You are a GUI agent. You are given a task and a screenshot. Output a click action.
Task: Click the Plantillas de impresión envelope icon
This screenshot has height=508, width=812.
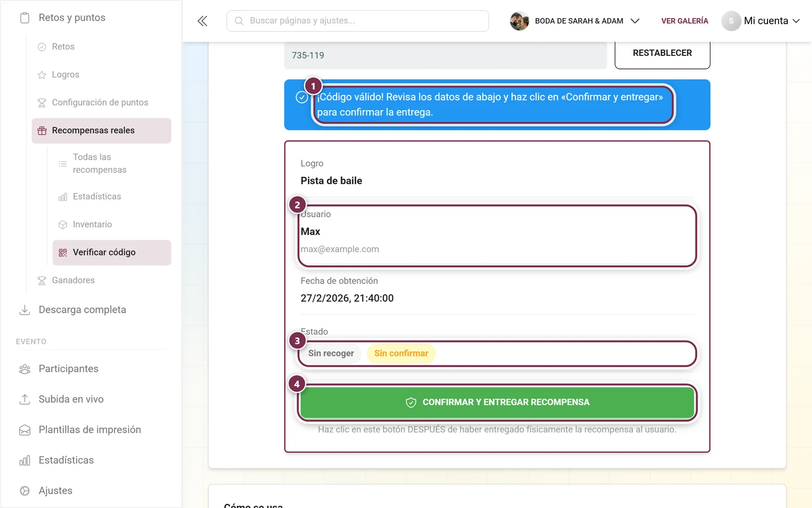pos(25,430)
